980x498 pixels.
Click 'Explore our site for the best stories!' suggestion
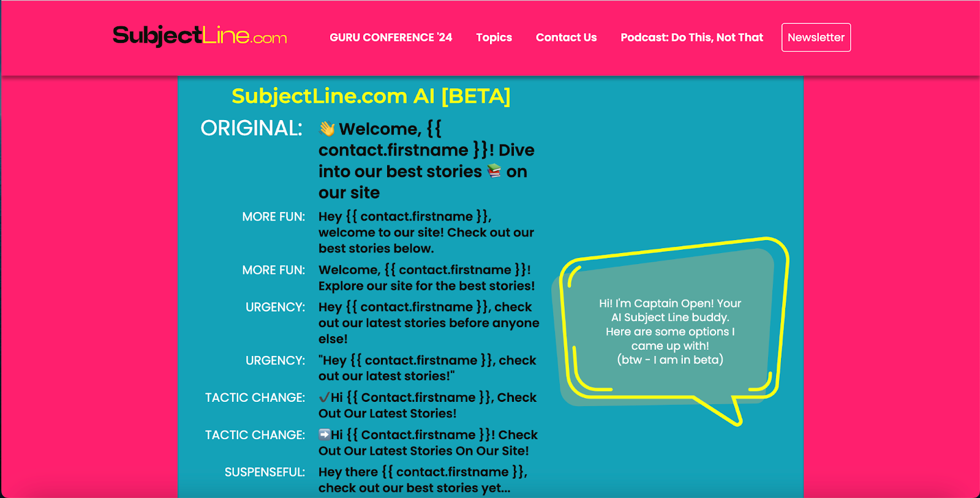click(427, 277)
